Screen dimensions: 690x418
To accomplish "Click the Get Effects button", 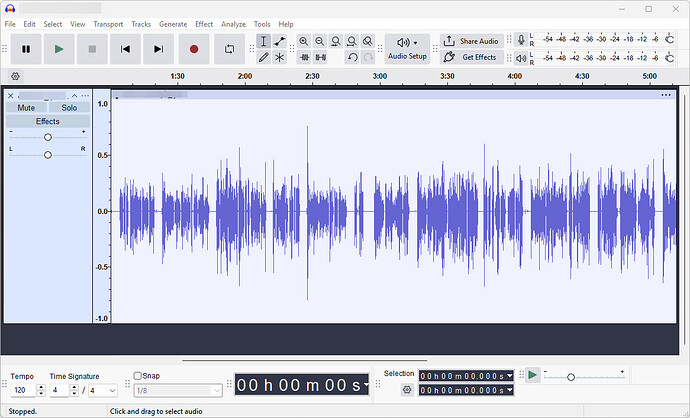I will (472, 57).
